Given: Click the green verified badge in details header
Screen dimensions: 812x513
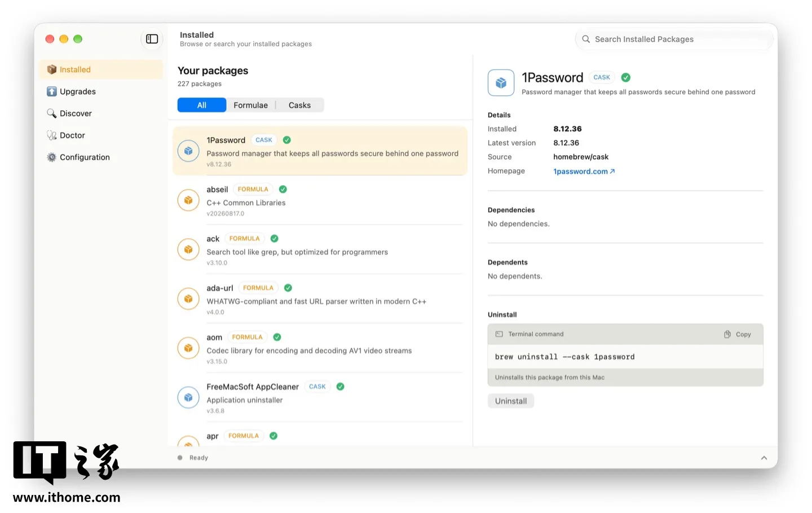Looking at the screenshot, I should (626, 77).
